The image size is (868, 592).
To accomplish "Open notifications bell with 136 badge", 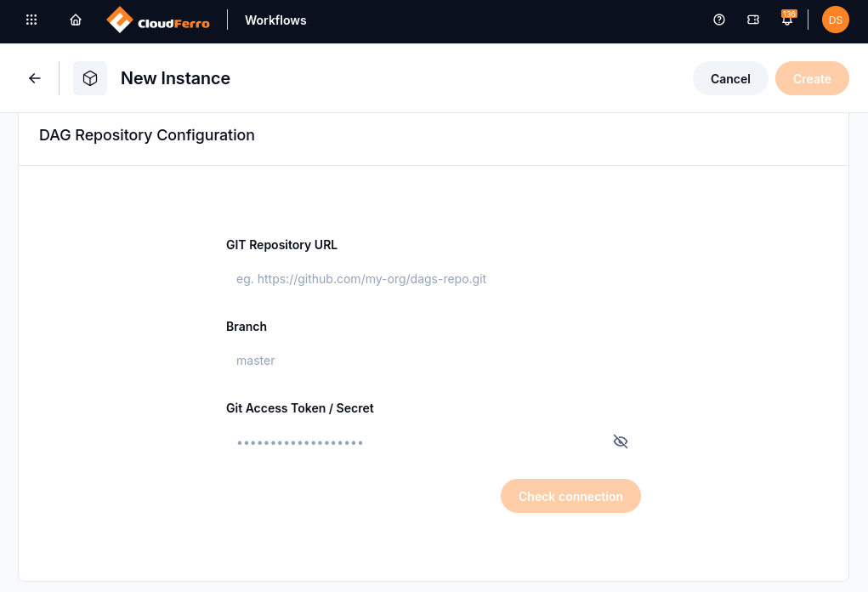I will click(787, 19).
